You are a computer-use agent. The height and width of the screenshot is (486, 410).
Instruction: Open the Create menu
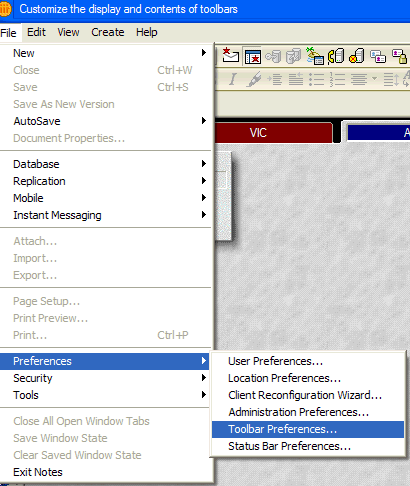pos(108,32)
